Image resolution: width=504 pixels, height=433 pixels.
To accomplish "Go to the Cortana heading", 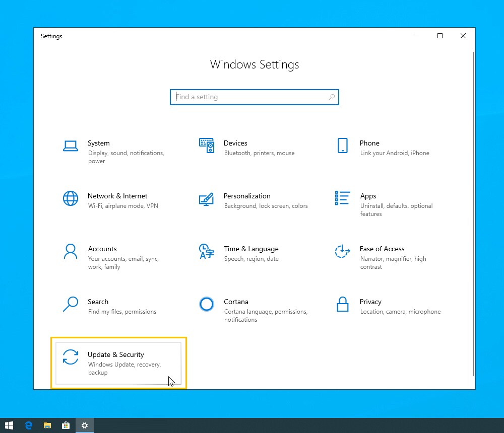I will coord(236,302).
